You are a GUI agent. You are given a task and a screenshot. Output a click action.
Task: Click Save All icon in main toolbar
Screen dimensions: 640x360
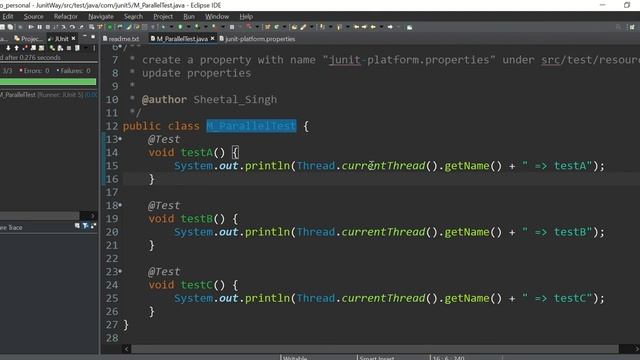[10, 27]
